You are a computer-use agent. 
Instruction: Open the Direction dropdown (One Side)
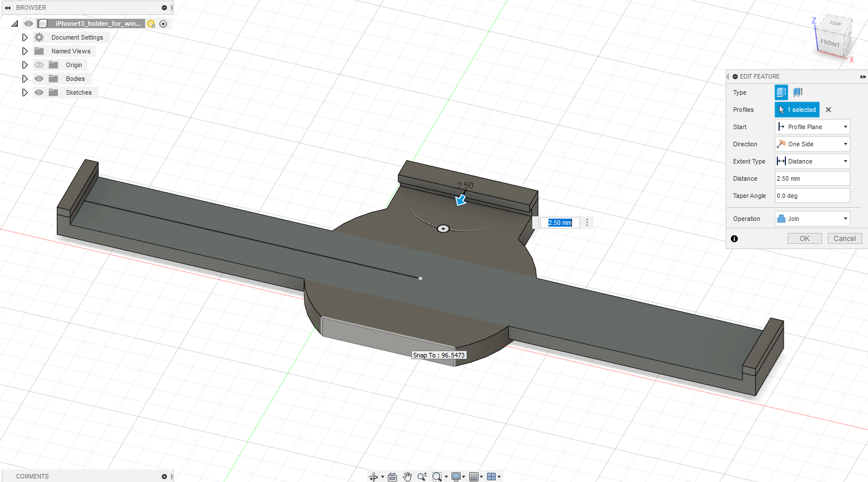pyautogui.click(x=812, y=144)
